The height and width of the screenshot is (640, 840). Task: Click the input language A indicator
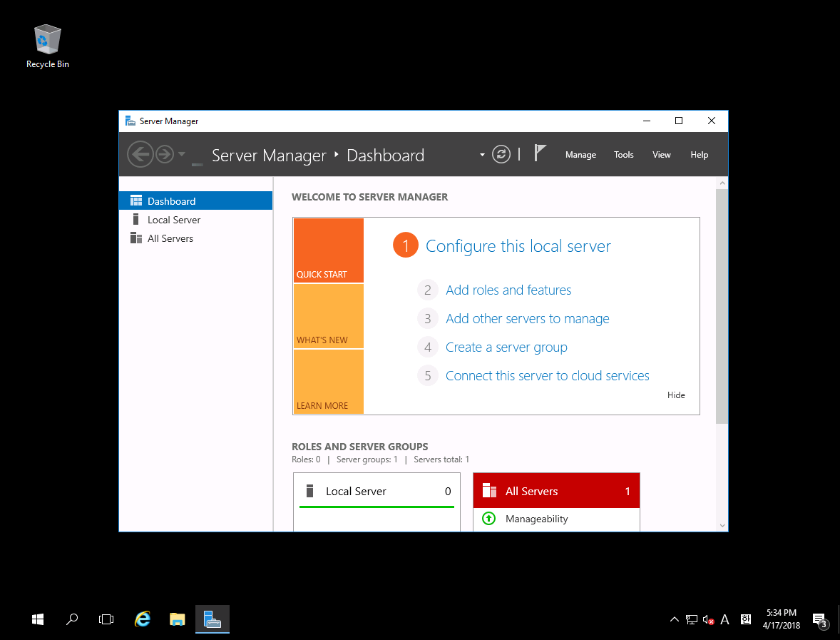pos(724,619)
